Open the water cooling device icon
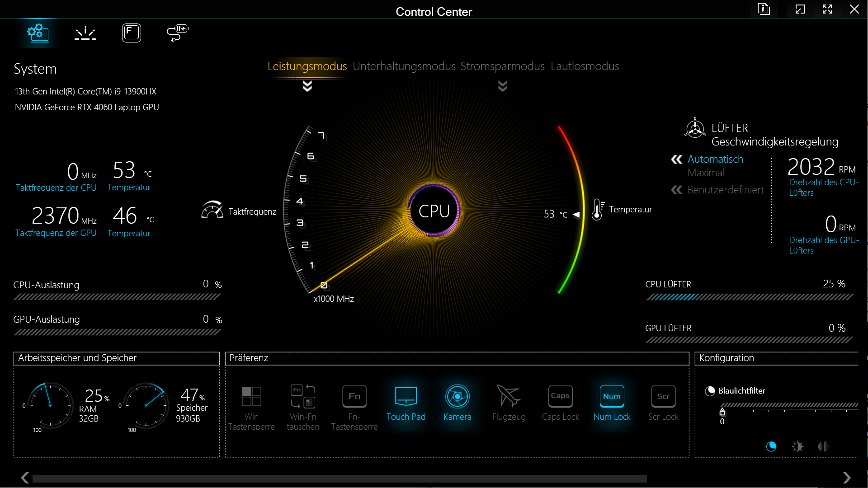 (177, 33)
